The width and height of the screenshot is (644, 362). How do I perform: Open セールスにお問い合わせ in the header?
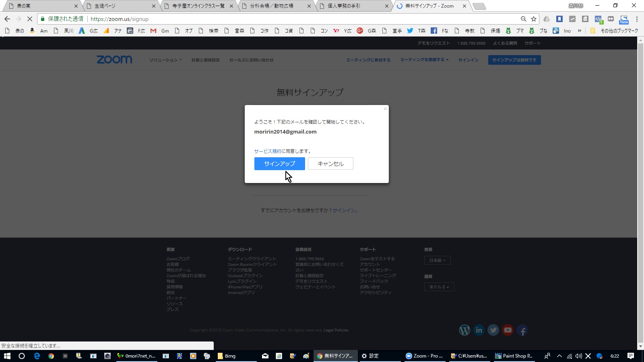tap(251, 60)
